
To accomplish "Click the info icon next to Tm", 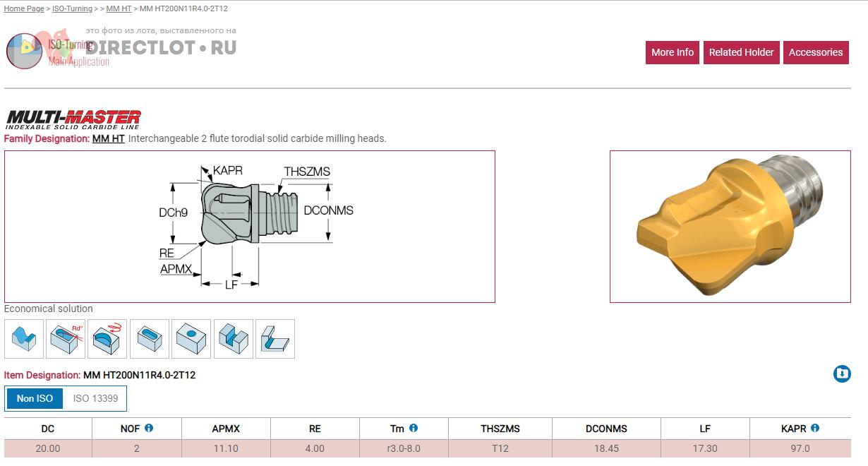I will coord(414,428).
